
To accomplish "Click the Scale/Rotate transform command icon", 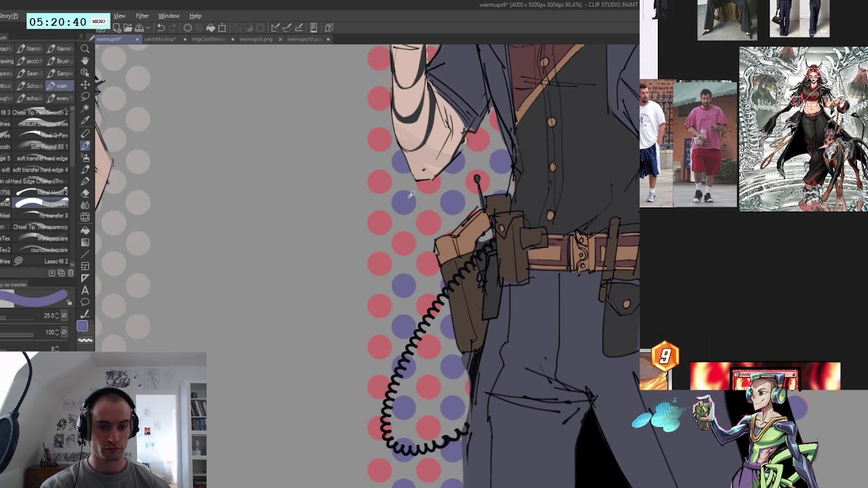I will (x=222, y=28).
